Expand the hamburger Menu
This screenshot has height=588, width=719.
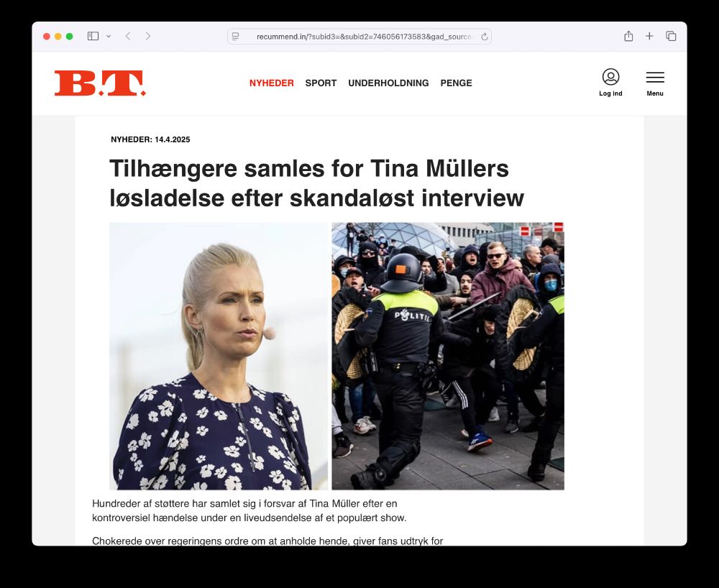point(655,83)
